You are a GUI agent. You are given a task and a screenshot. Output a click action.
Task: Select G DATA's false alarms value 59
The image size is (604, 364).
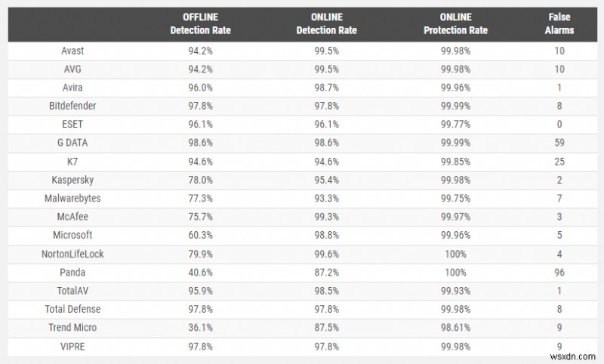tap(559, 143)
